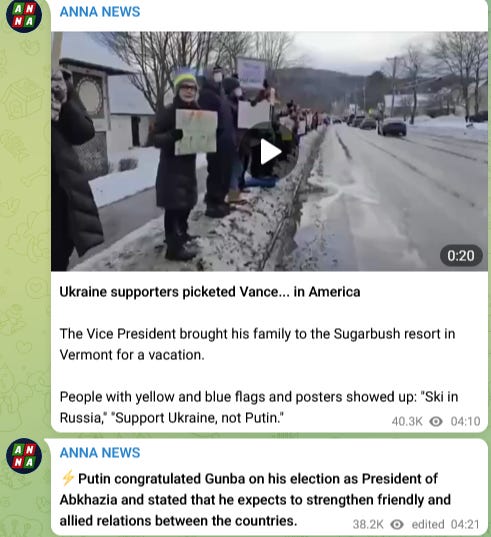Click the 0:20 video duration badge
Image resolution: width=491 pixels, height=537 pixels.
click(461, 255)
